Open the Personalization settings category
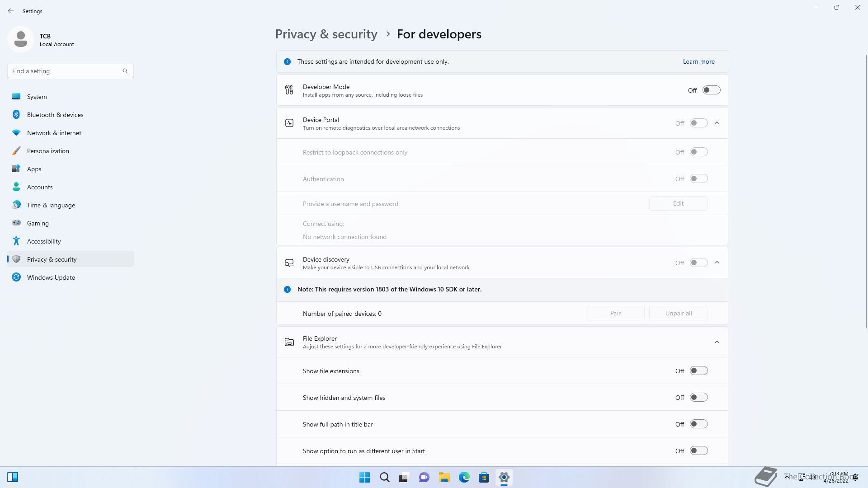Viewport: 868px width, 488px height. 48,151
